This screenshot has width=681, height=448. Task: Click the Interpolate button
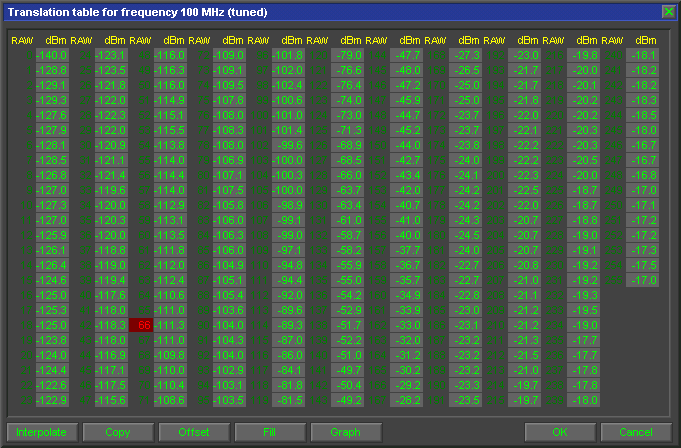[40, 432]
